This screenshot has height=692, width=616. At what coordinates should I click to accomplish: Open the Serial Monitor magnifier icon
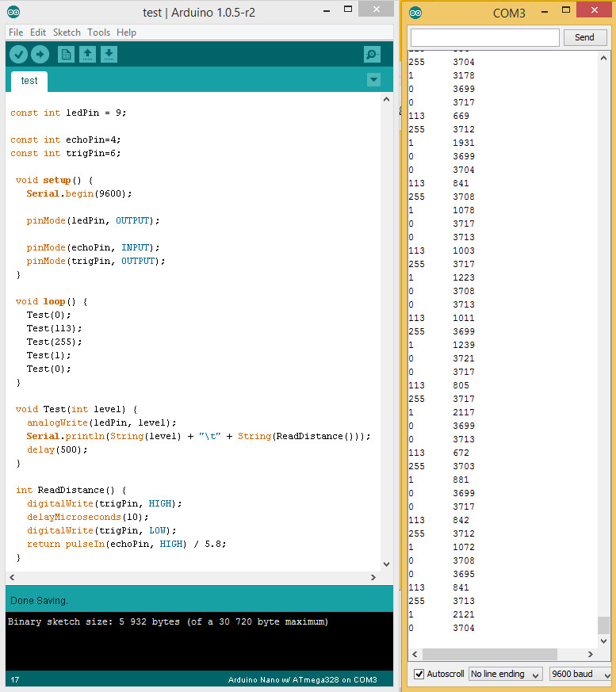pos(372,55)
